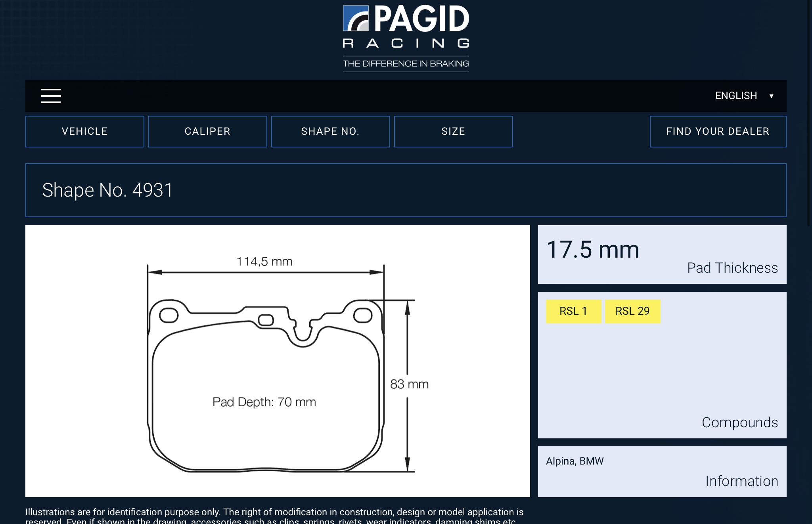Click the 114,5 mm width dimension
Screen dimensions: 812x524
[x=264, y=262]
